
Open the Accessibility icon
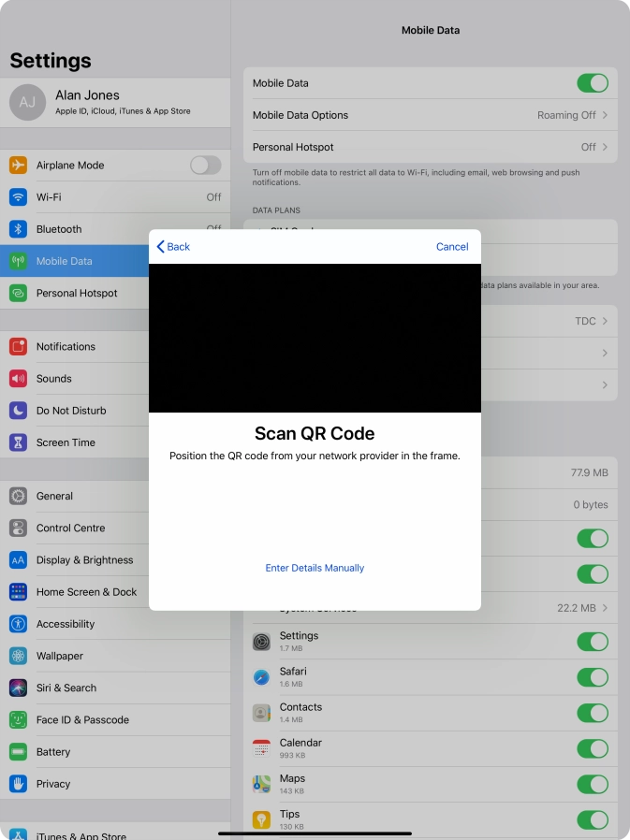tap(18, 624)
